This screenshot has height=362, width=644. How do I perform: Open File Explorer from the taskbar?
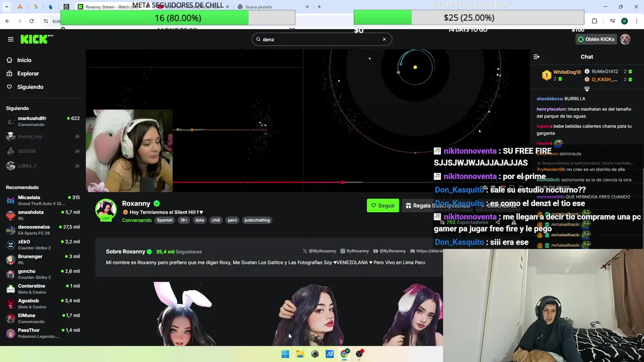300,354
